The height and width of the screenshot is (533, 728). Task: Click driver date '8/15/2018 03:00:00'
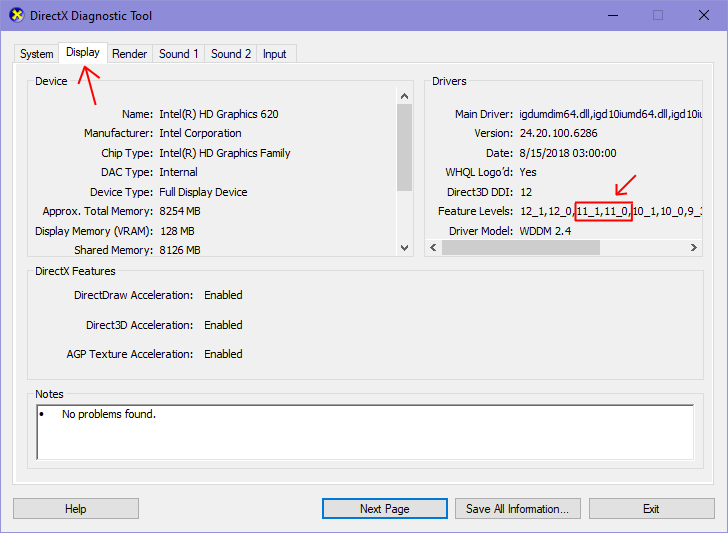coord(568,153)
